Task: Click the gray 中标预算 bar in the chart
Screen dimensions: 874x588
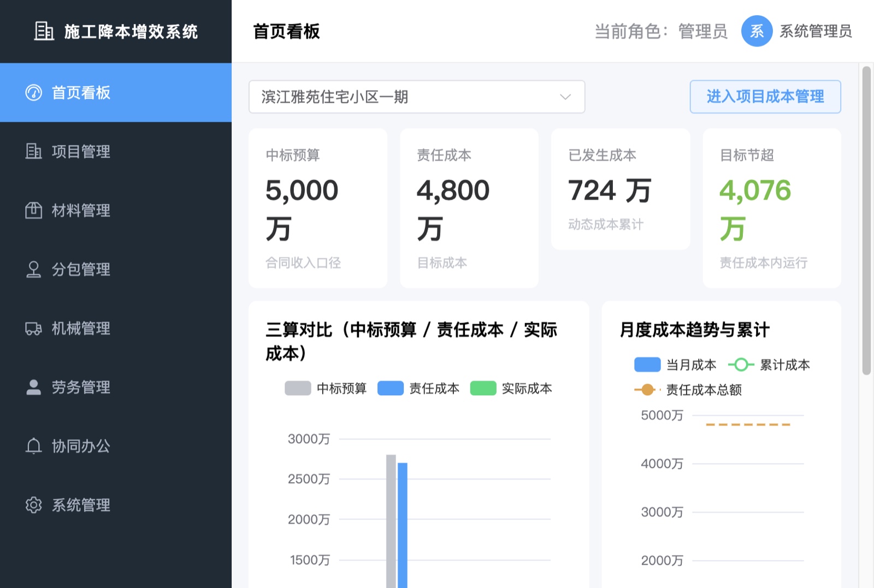Action: click(x=391, y=521)
